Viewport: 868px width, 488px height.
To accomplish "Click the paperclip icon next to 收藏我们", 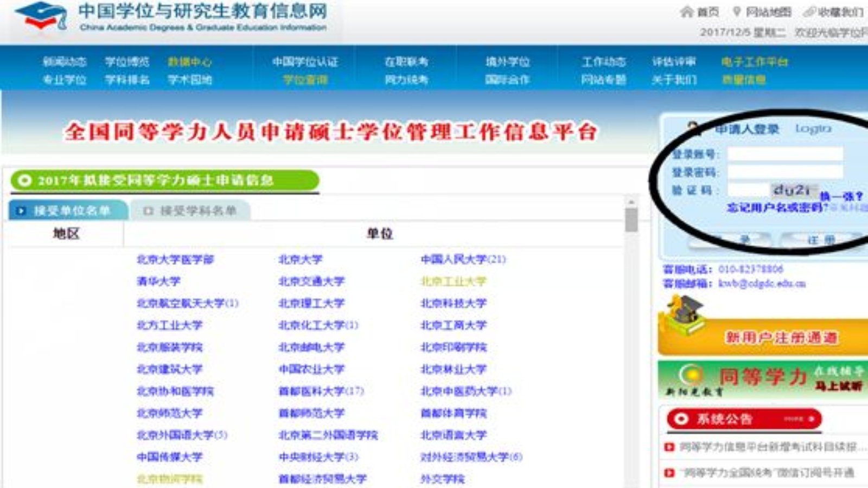I will (x=809, y=12).
